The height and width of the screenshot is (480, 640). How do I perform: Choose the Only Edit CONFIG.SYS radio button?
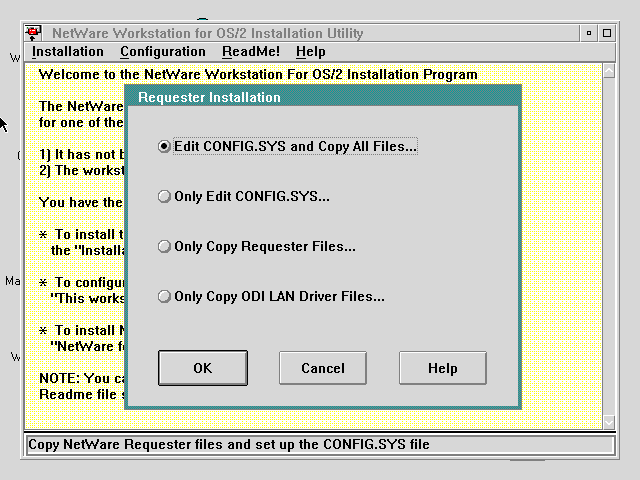point(244,196)
